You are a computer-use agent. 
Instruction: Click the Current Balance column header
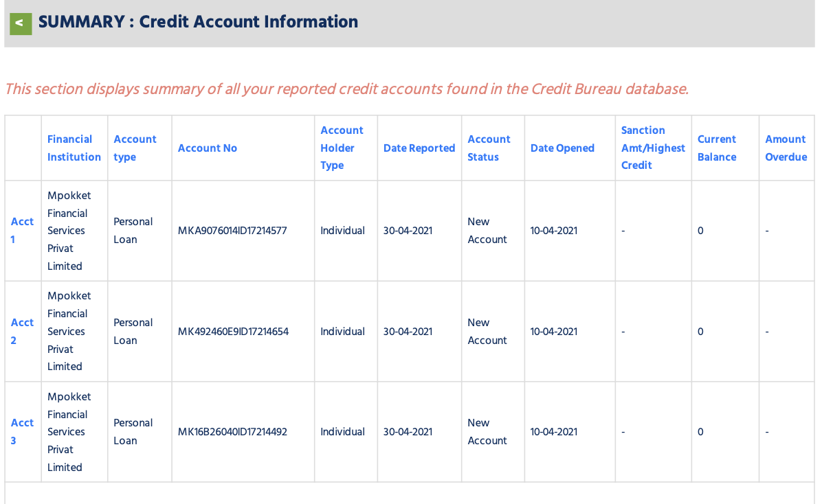(x=717, y=148)
